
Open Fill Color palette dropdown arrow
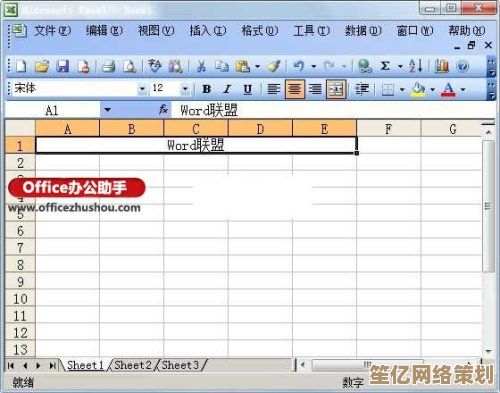(x=432, y=89)
